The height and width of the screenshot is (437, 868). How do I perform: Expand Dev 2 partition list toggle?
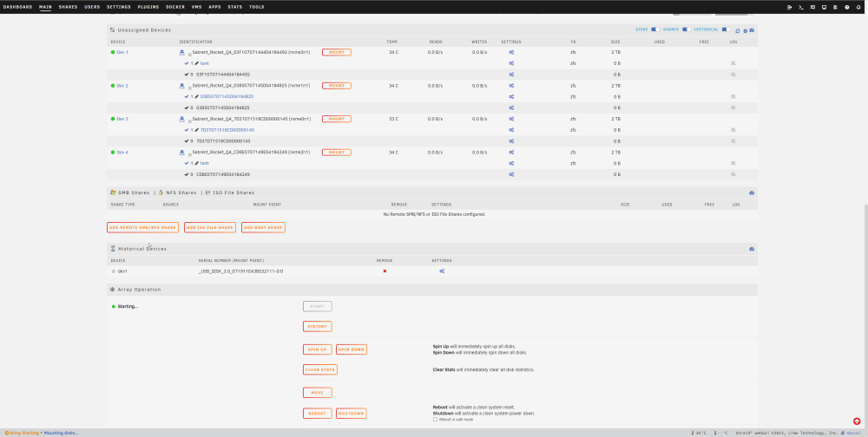(x=190, y=87)
